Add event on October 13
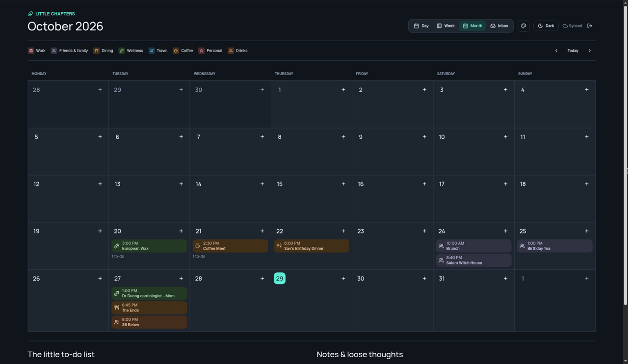Screen dimensions: 628x364 181,184
